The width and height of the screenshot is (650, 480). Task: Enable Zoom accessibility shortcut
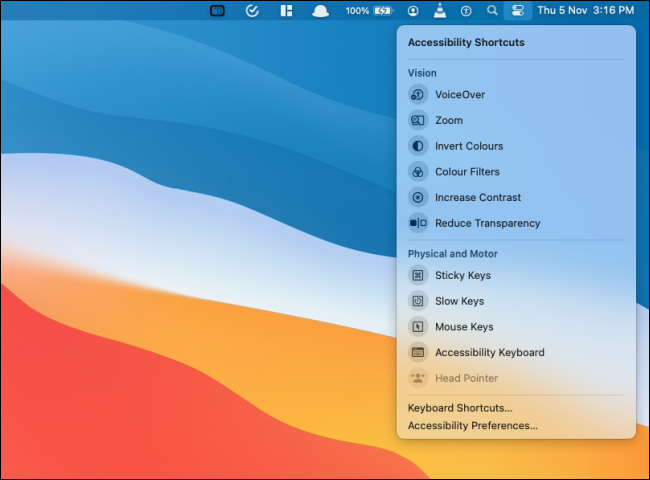[516, 120]
